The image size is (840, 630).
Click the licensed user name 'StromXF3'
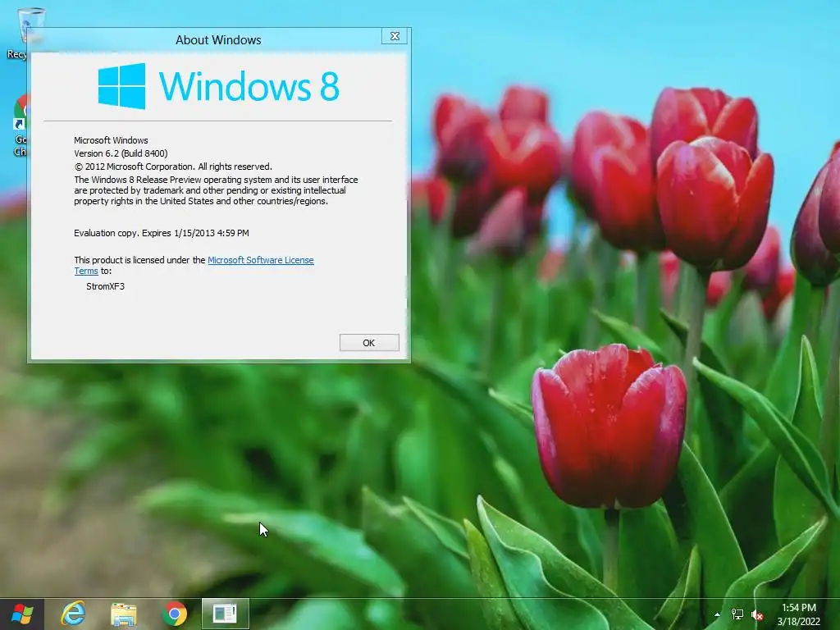[106, 286]
